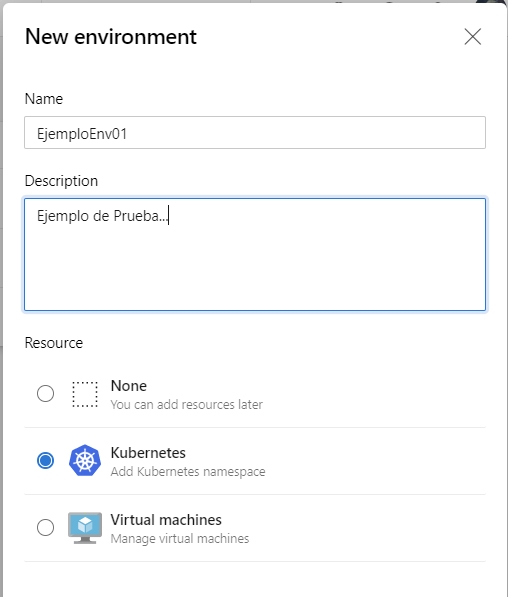Image resolution: width=508 pixels, height=597 pixels.
Task: Click the Name field containing EjemploEnv01
Action: coord(255,132)
